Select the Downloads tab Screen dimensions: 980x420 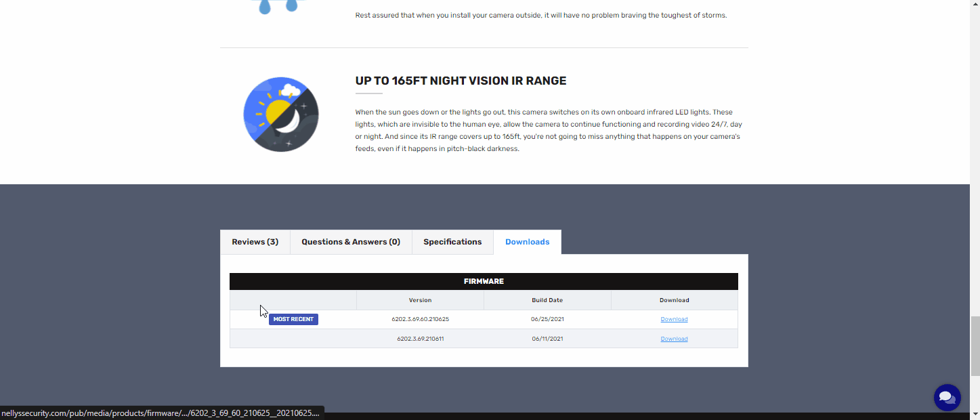pyautogui.click(x=527, y=242)
